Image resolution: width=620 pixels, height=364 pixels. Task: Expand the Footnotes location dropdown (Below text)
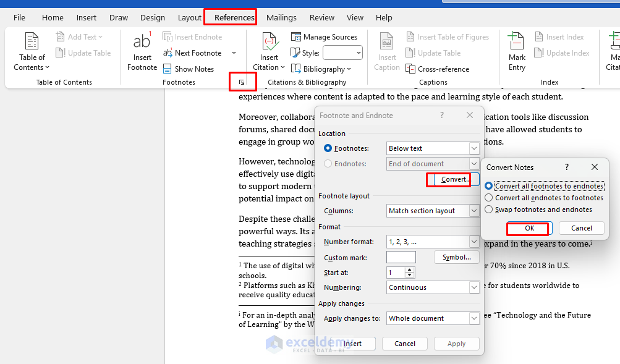click(474, 148)
